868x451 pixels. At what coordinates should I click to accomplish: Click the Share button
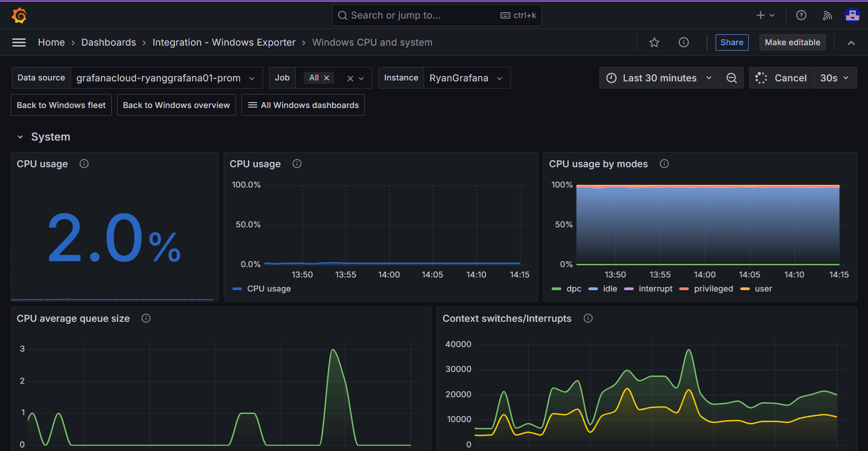tap(731, 42)
